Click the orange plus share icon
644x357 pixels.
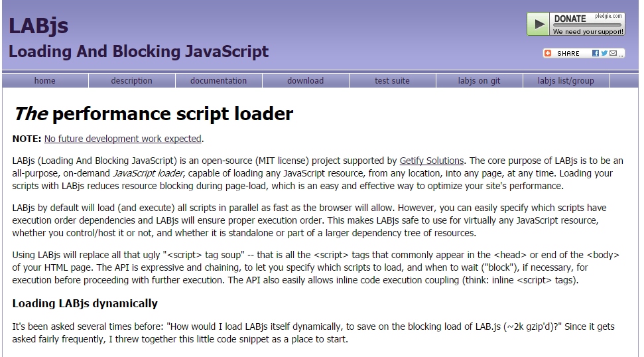tap(548, 53)
